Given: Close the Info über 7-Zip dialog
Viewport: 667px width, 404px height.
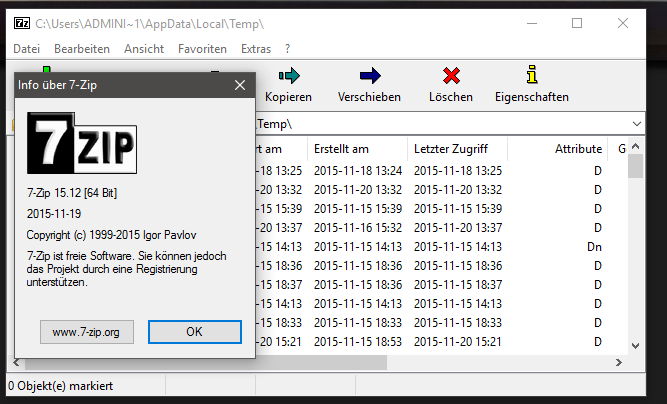Looking at the screenshot, I should pyautogui.click(x=240, y=85).
